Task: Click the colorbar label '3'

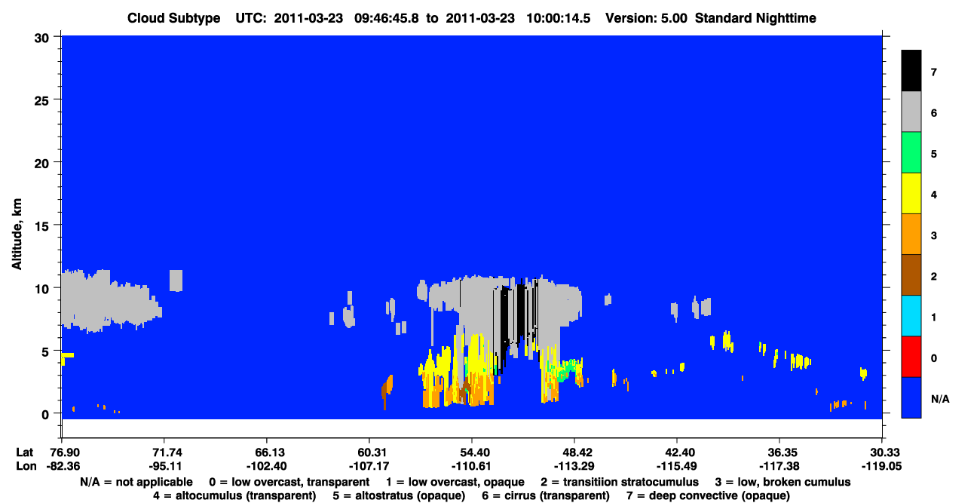Action: pyautogui.click(x=934, y=236)
